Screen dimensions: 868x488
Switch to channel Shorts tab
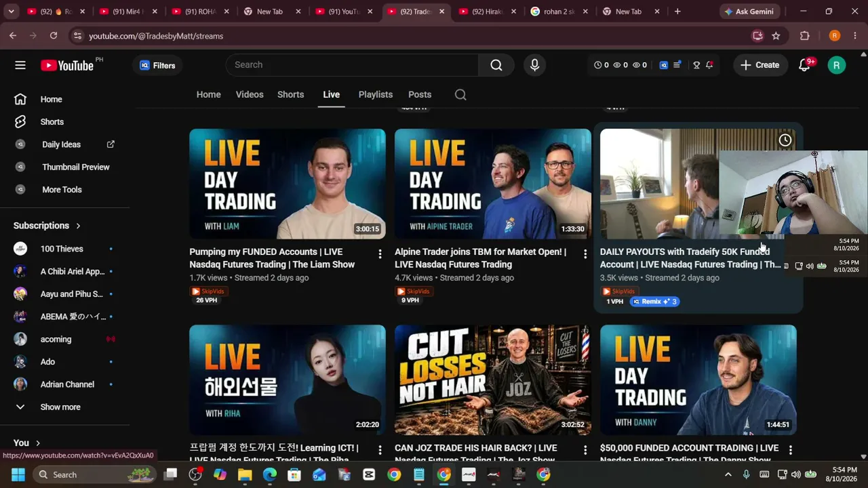pyautogui.click(x=290, y=95)
